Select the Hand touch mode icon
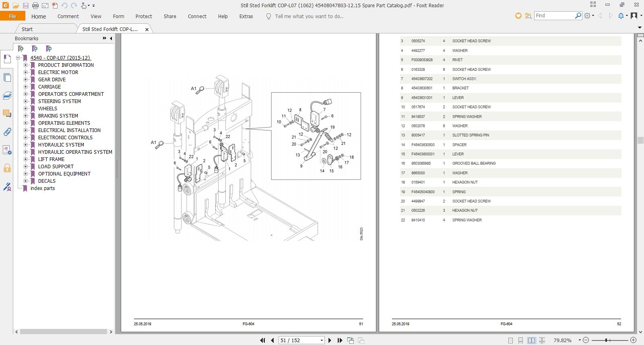644x345 pixels. (x=84, y=6)
